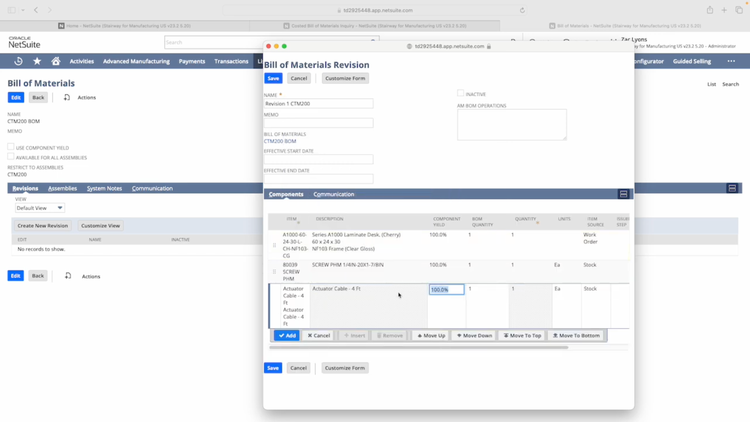
Task: Open the Guided Selling menu
Action: pyautogui.click(x=692, y=61)
